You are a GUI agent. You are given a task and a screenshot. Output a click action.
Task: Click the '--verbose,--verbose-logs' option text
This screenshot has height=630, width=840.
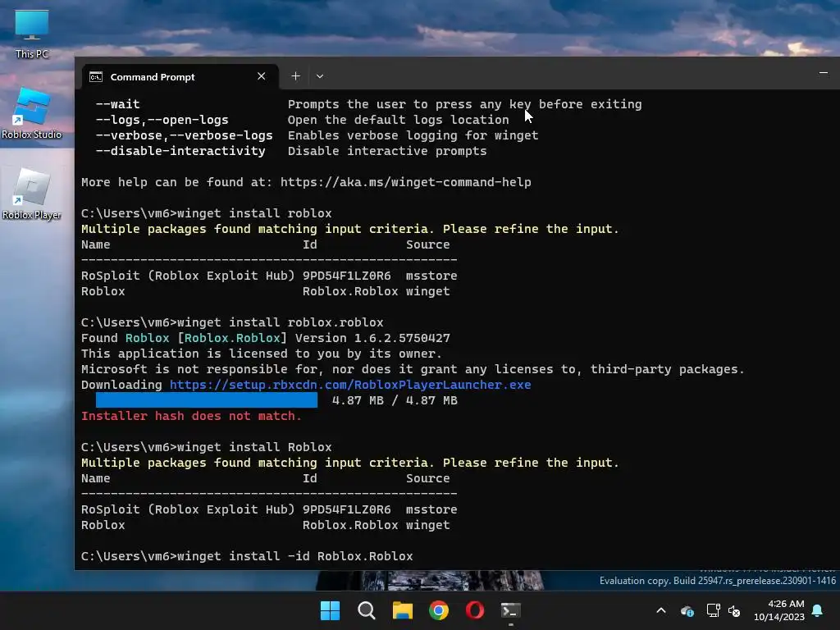coord(184,135)
